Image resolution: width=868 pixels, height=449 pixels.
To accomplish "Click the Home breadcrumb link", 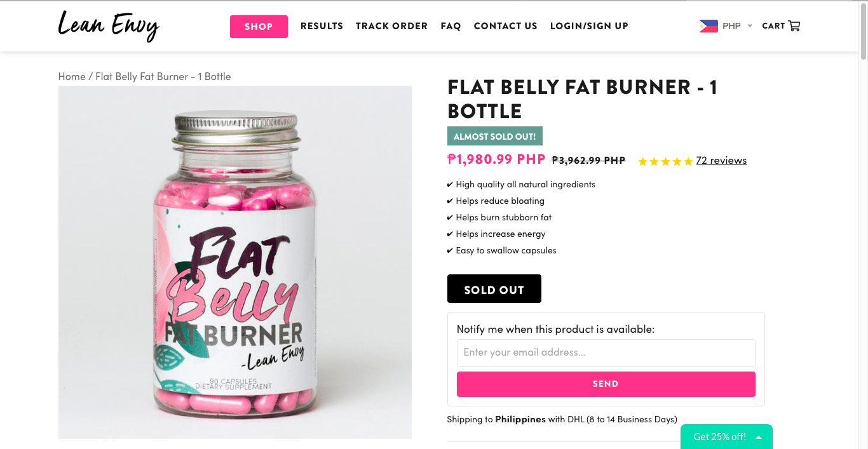I will pyautogui.click(x=72, y=76).
